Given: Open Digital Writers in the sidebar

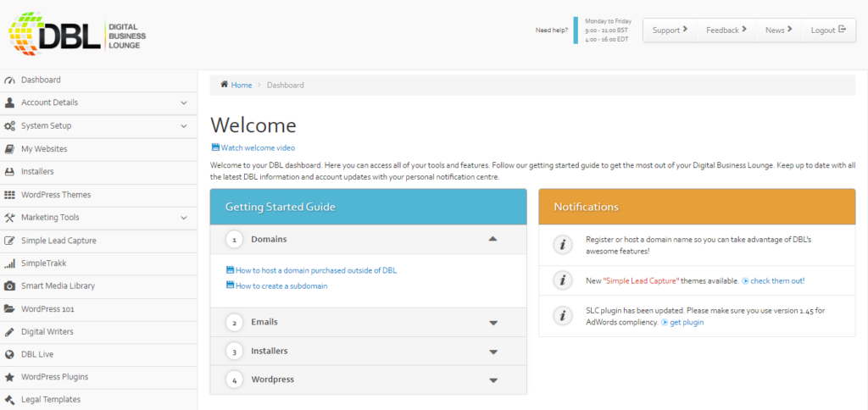Looking at the screenshot, I should pos(98,333).
